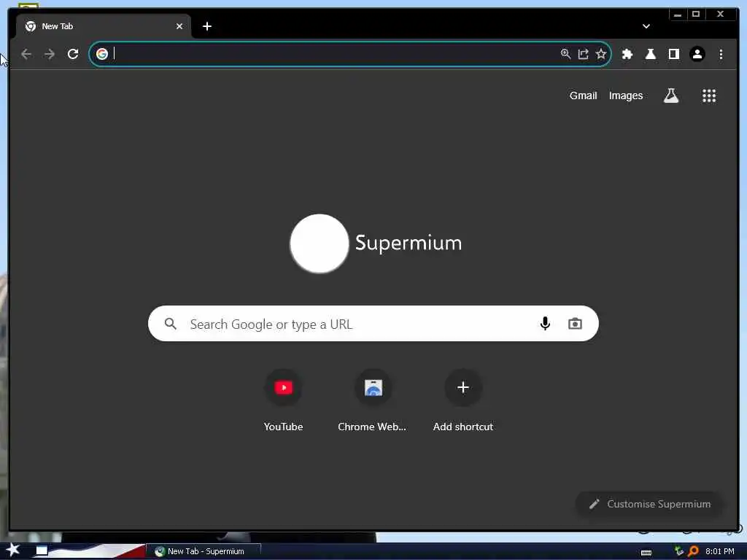Viewport: 747px width, 560px height.
Task: Search by image with camera icon
Action: tap(575, 324)
